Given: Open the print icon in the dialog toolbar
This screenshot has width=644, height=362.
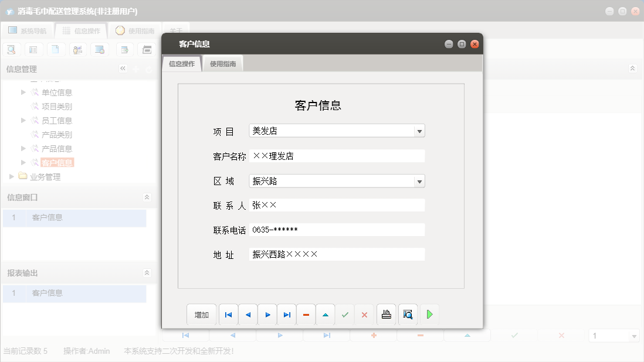Looking at the screenshot, I should pyautogui.click(x=386, y=315).
